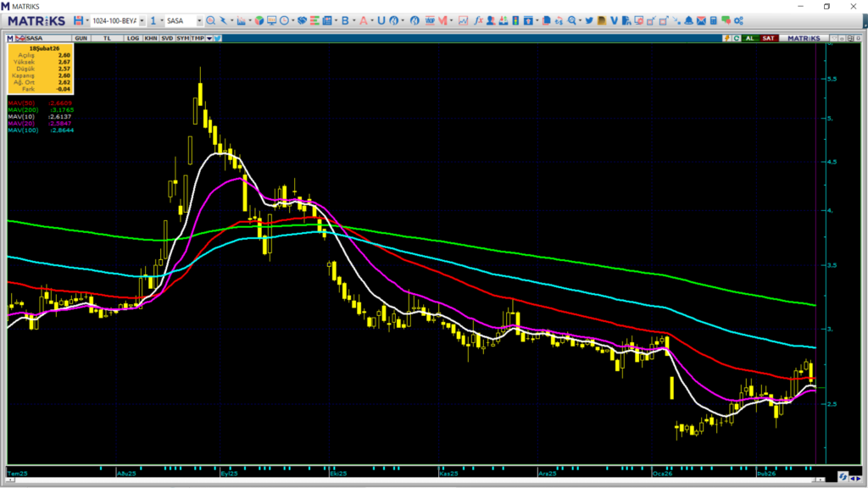This screenshot has height=488, width=868.
Task: Open the arrow dropdown after TMP
Action: (209, 38)
